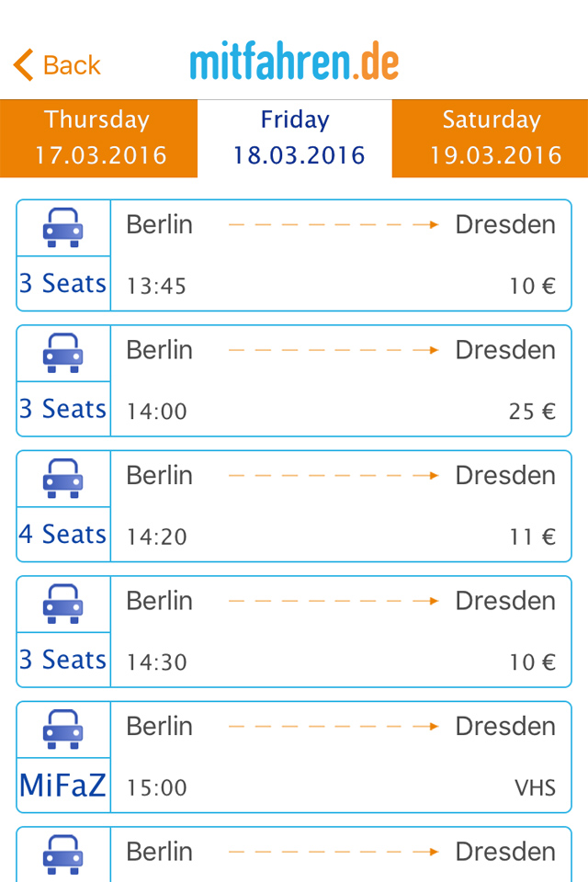Screen dimensions: 588x882
Task: Click car icon of 14:00 ride
Action: click(x=63, y=353)
